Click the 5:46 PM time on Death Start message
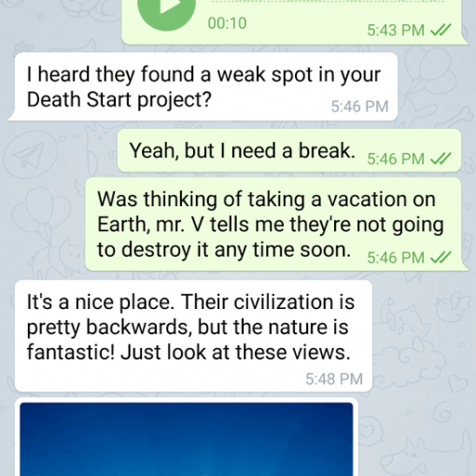The height and width of the screenshot is (476, 476). pos(359,106)
